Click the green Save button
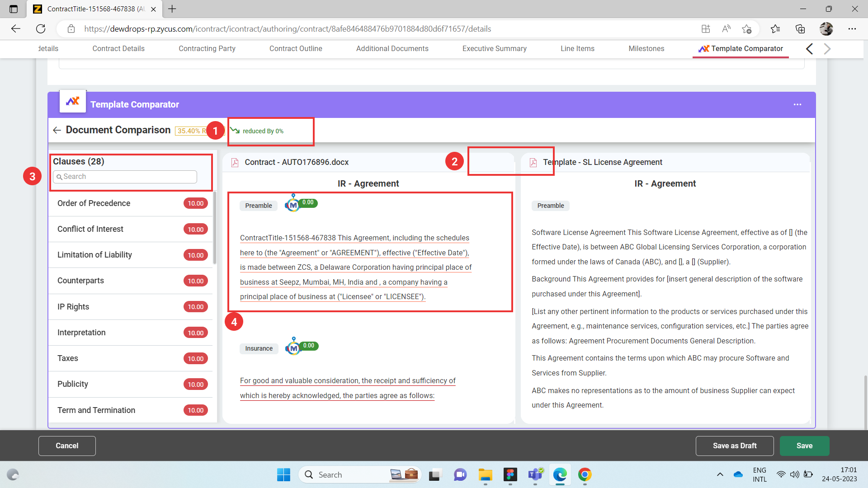 tap(804, 446)
